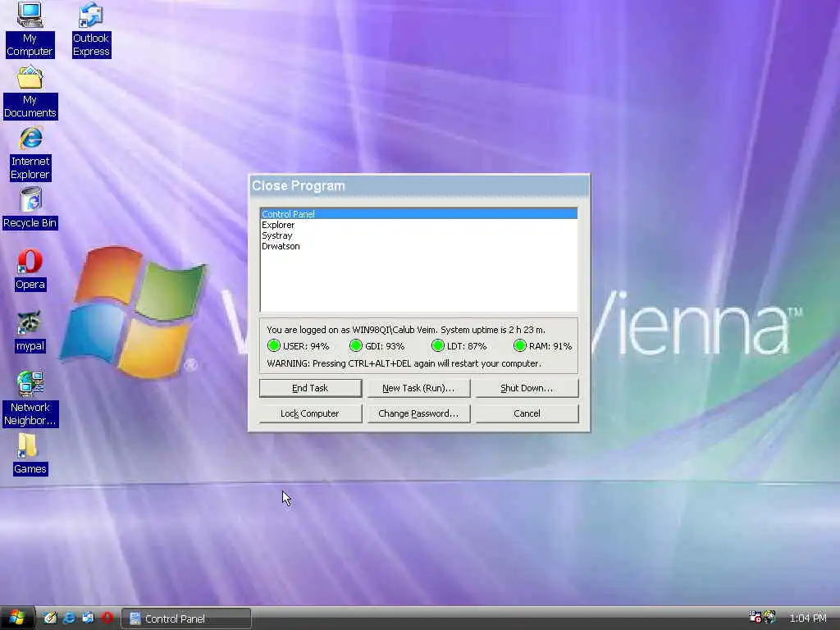This screenshot has height=630, width=840.
Task: Click the round yellow-green tray icon
Action: coord(769,617)
